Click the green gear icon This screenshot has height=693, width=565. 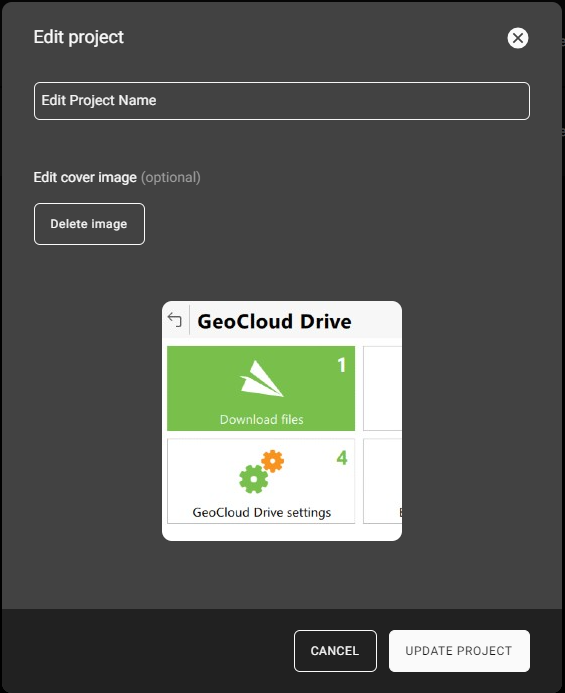(254, 479)
